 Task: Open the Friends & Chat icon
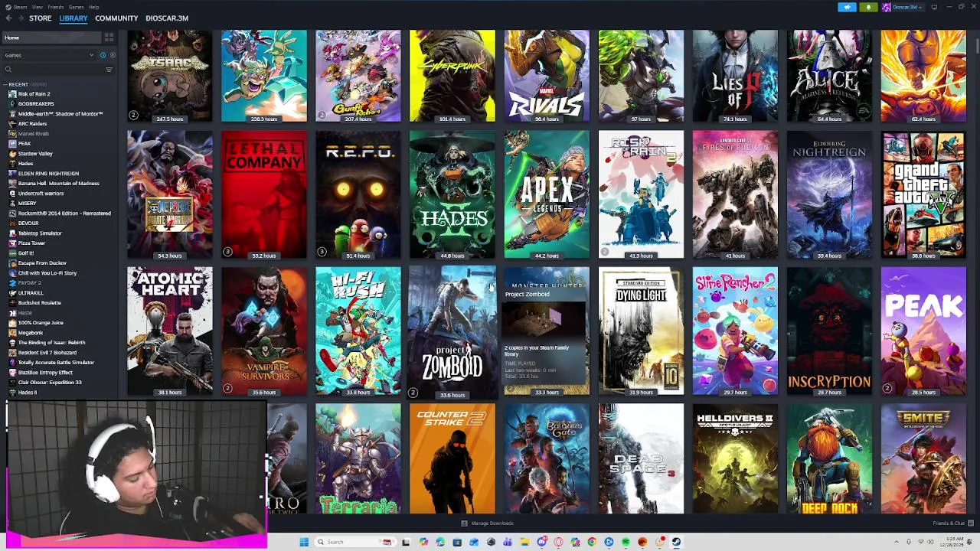(970, 523)
